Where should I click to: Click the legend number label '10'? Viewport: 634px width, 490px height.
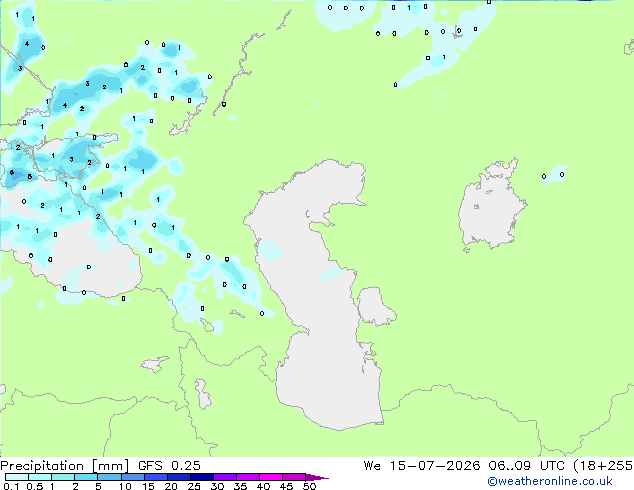pos(125,486)
